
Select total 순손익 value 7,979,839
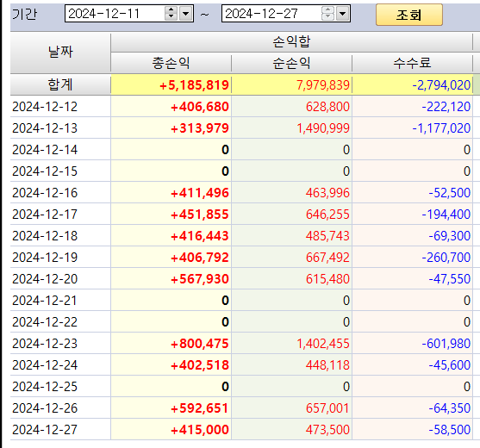click(x=323, y=85)
